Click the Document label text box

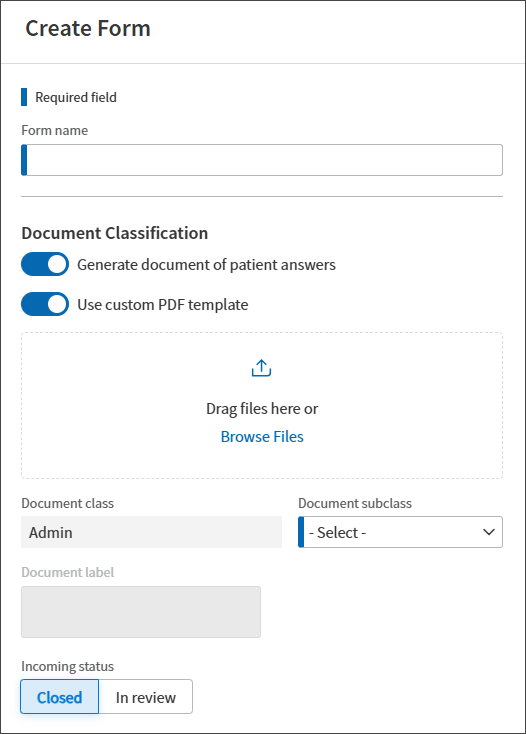tap(141, 612)
